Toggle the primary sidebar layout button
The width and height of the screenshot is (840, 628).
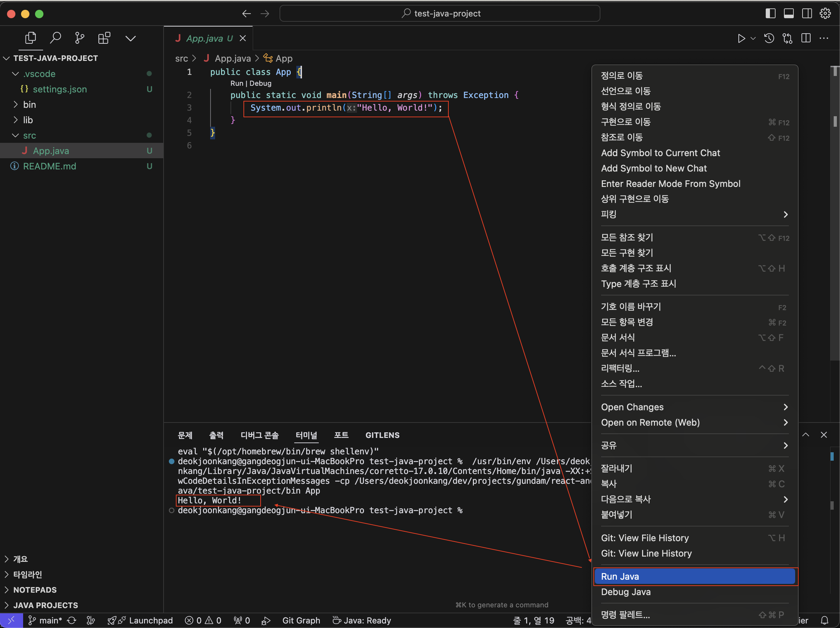tap(770, 14)
